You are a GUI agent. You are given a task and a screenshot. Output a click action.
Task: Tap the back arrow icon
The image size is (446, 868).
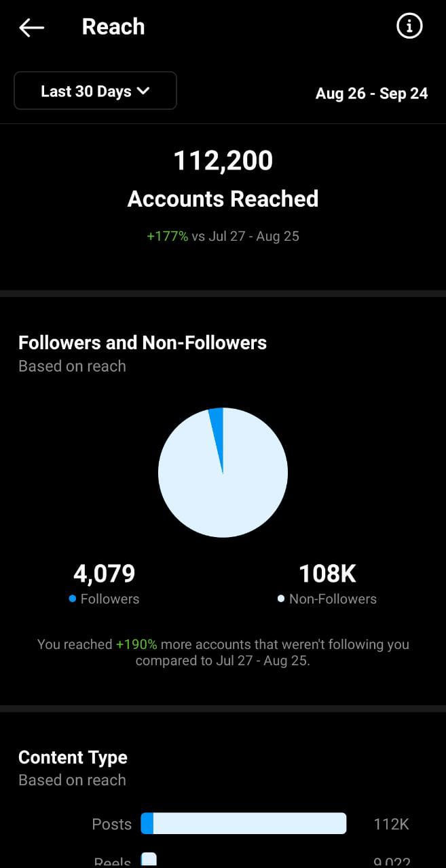[31, 27]
